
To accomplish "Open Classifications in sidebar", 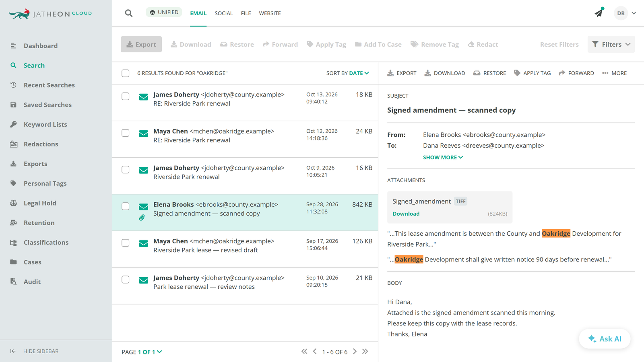I will point(45,243).
